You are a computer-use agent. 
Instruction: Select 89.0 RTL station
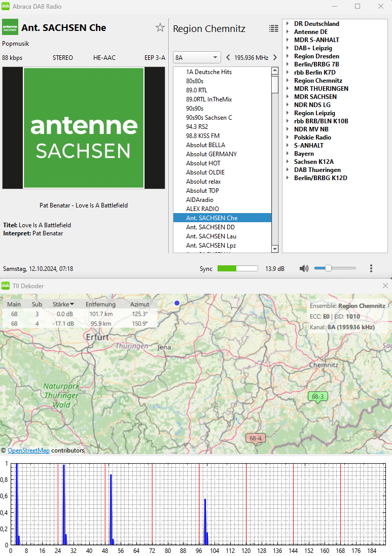tap(222, 90)
